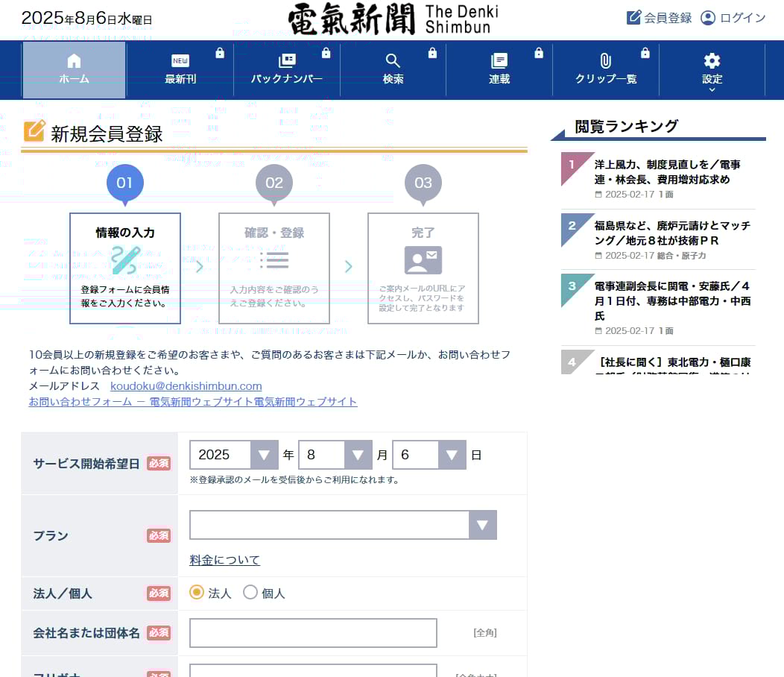The height and width of the screenshot is (677, 784).
Task: Expand the day dropdown showing 6
Action: [x=429, y=455]
